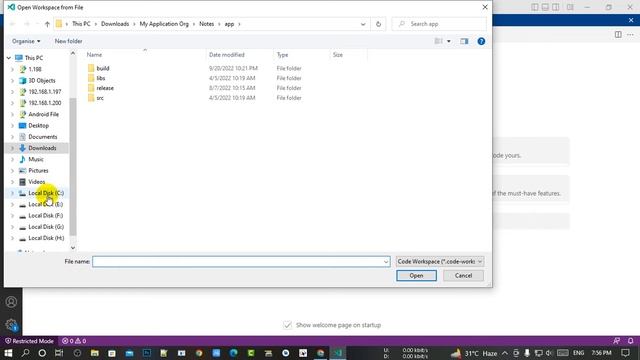Screen dimensions: 640x360
Task: Click the volume icon in system tray
Action: tap(549, 353)
